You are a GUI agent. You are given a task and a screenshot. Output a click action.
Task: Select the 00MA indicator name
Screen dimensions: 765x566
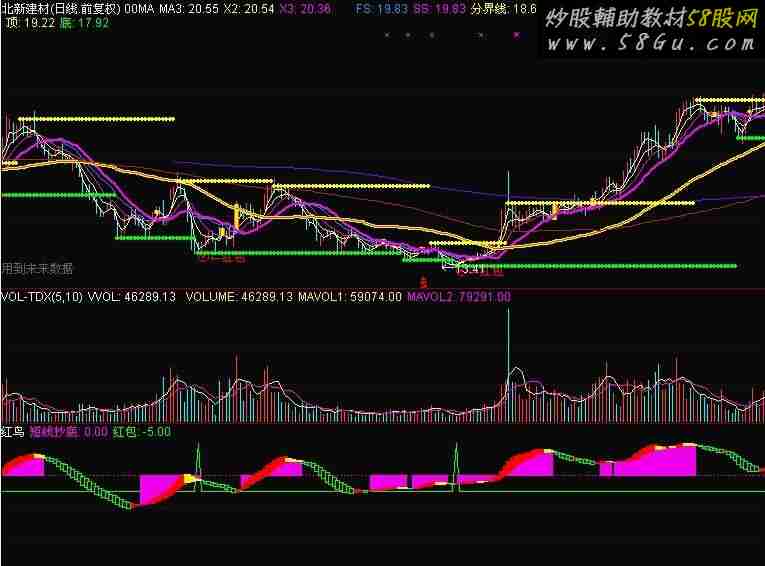pyautogui.click(x=139, y=9)
